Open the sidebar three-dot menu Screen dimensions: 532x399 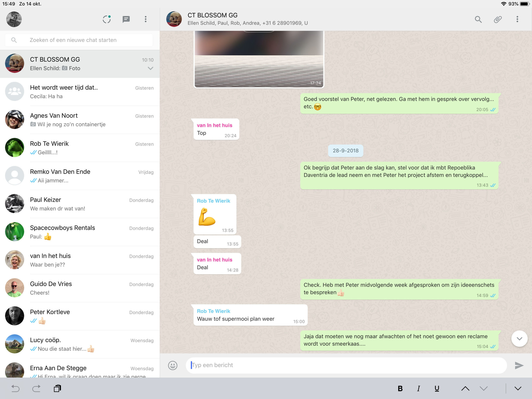(x=145, y=19)
